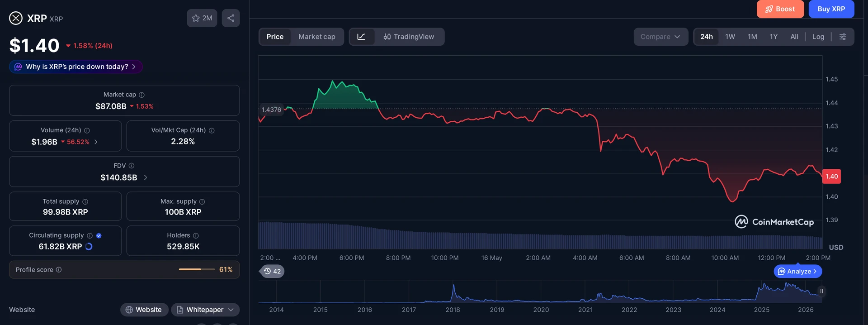Viewport: 868px width, 325px height.
Task: Open the share icon button
Action: coord(231,18)
